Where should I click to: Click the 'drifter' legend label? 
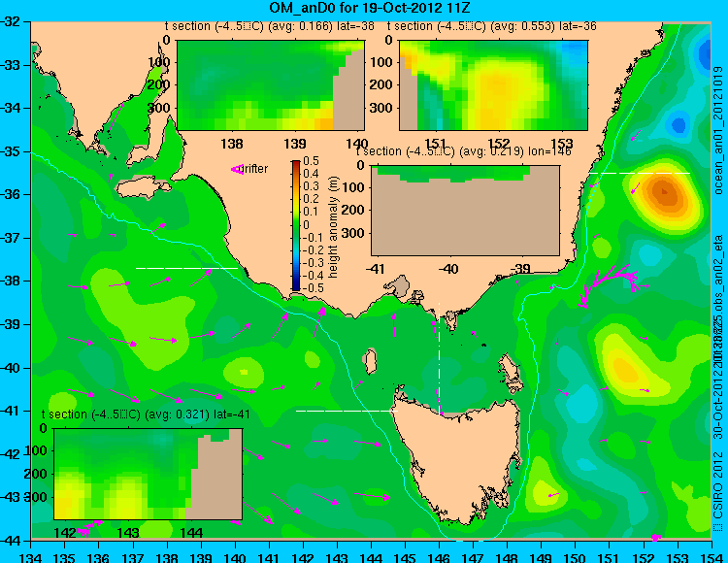pos(254,169)
